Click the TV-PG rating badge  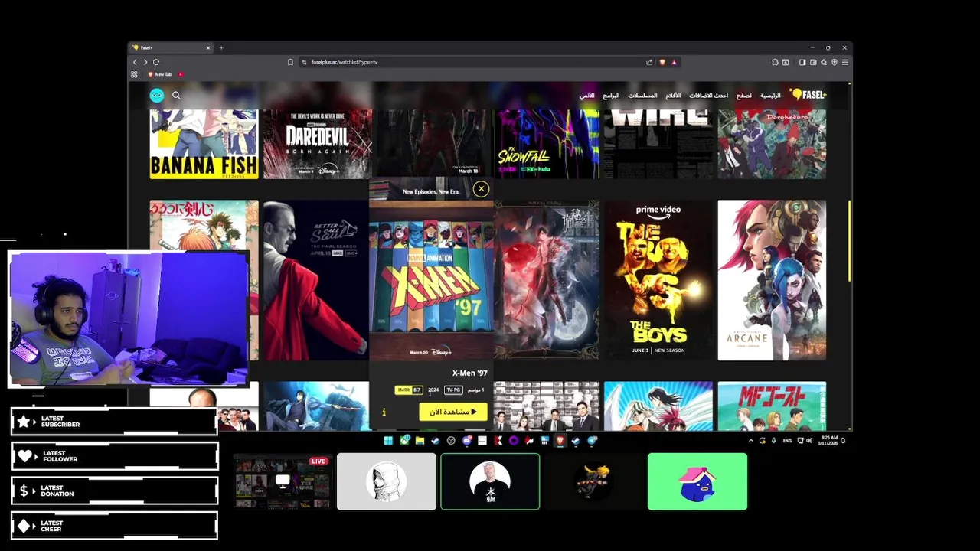(453, 390)
